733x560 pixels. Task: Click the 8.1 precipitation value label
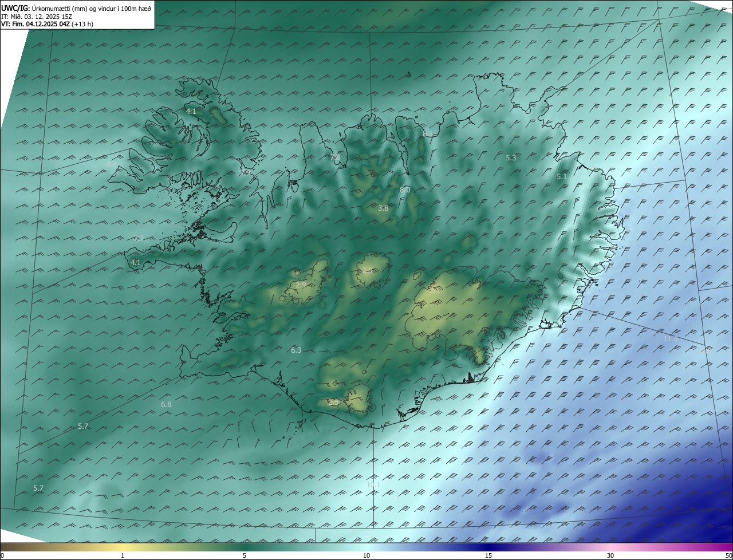point(428,134)
